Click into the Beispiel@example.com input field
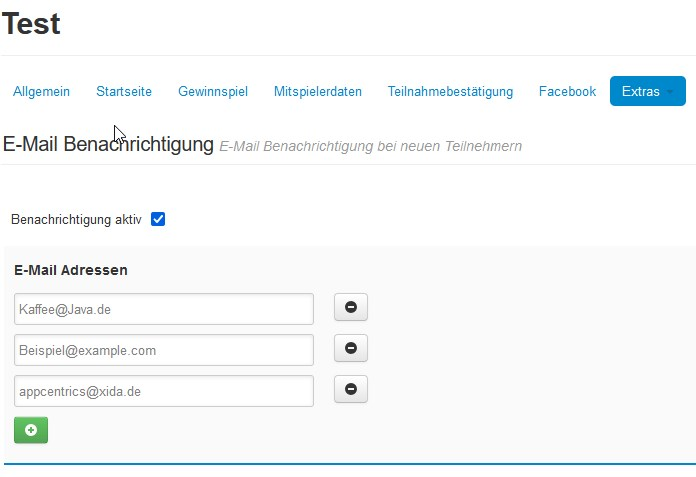Screen dimensions: 696x477 click(x=164, y=350)
